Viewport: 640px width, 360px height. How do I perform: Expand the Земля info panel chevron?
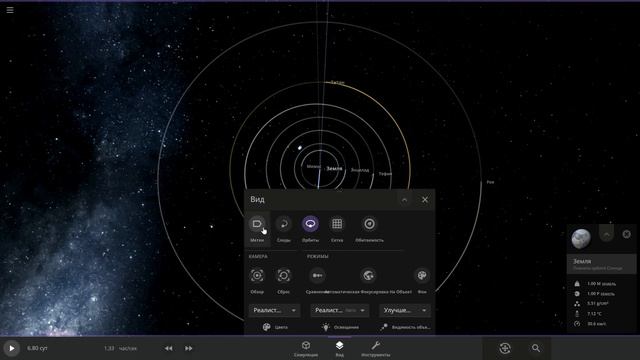pyautogui.click(x=607, y=234)
